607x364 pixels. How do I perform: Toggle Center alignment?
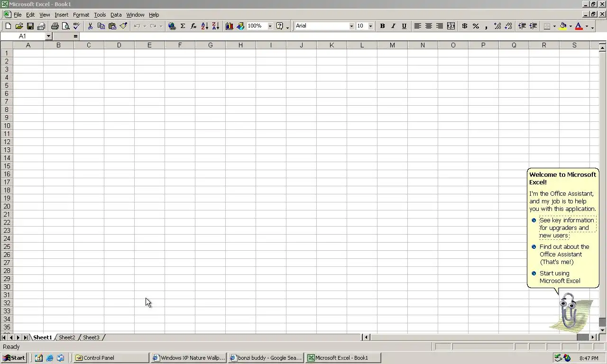(x=428, y=26)
